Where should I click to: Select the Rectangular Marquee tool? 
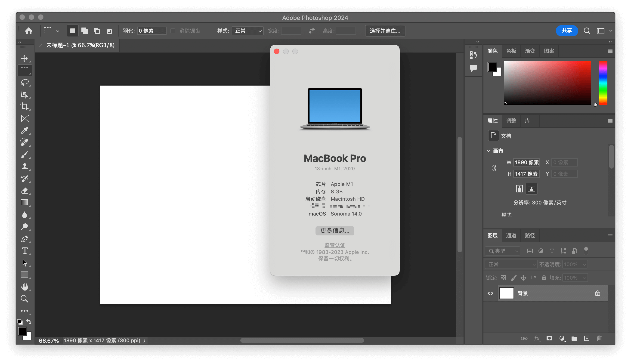pyautogui.click(x=24, y=70)
